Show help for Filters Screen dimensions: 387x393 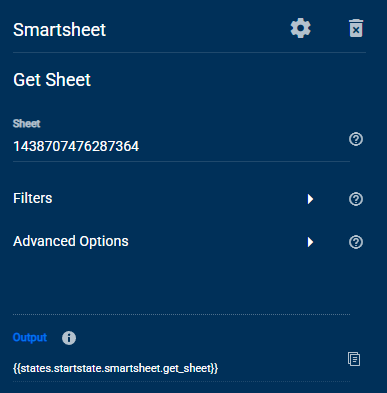point(356,199)
